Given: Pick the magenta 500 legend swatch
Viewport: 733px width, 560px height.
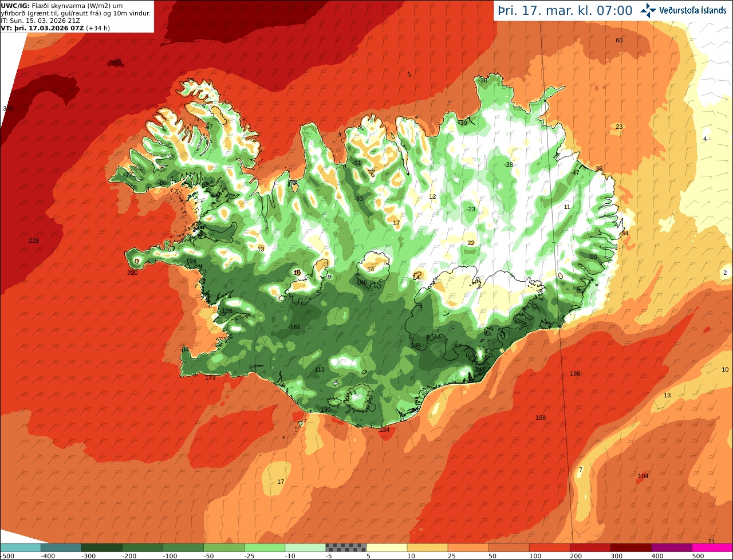Looking at the screenshot, I should point(712,547).
